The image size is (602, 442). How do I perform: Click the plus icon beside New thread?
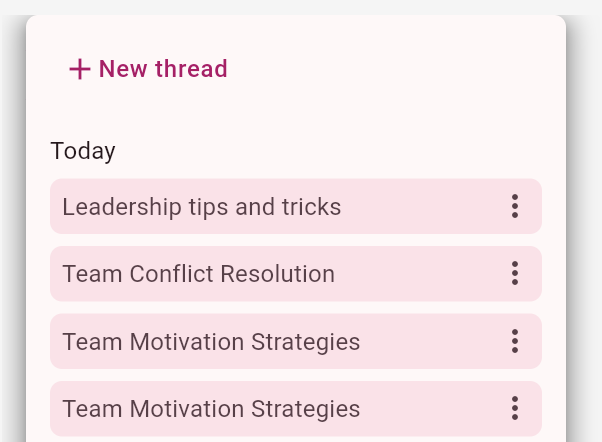[x=79, y=69]
